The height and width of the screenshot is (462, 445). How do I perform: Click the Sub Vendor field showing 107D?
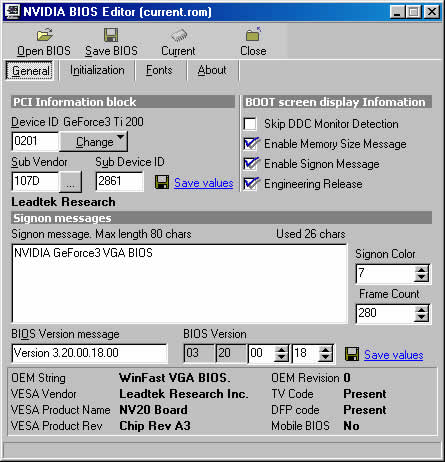pyautogui.click(x=35, y=181)
